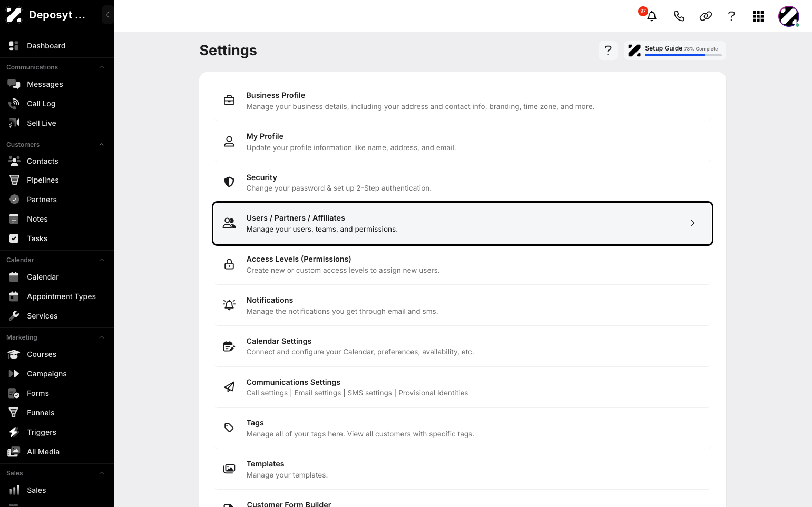Open Business Profile settings
The image size is (812, 507).
(x=463, y=101)
